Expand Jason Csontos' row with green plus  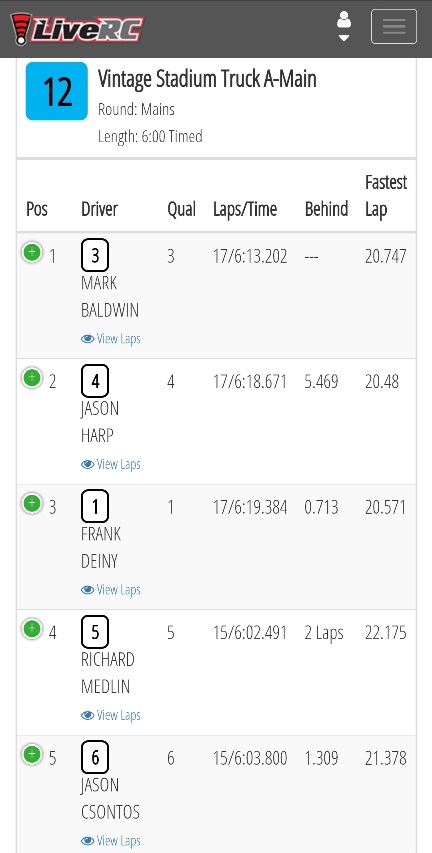[x=32, y=755]
